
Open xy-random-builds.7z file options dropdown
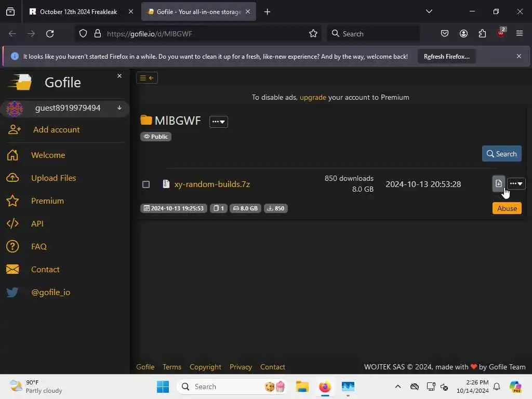click(516, 183)
